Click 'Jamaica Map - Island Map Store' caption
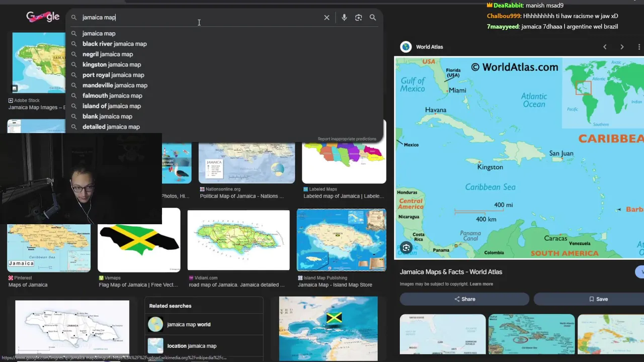 point(335,285)
